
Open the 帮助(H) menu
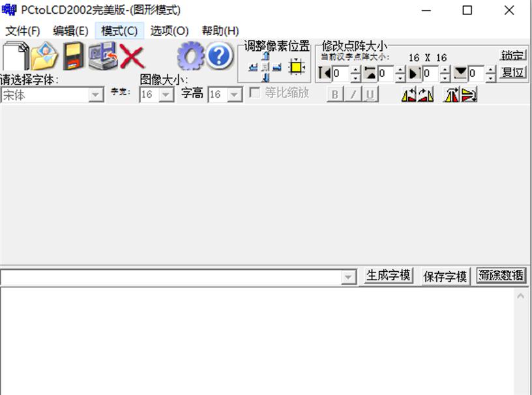click(220, 31)
